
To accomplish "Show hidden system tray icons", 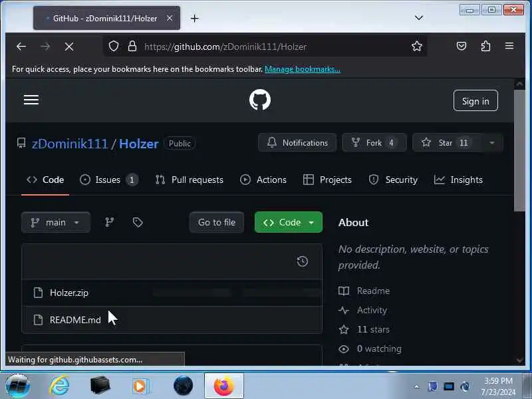I will tap(417, 386).
